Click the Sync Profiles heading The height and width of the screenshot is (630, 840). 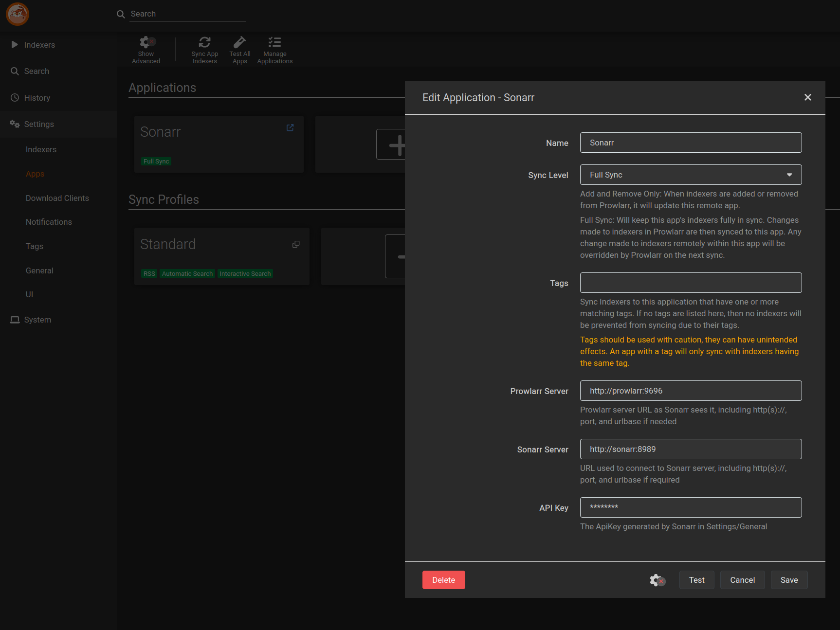[164, 199]
